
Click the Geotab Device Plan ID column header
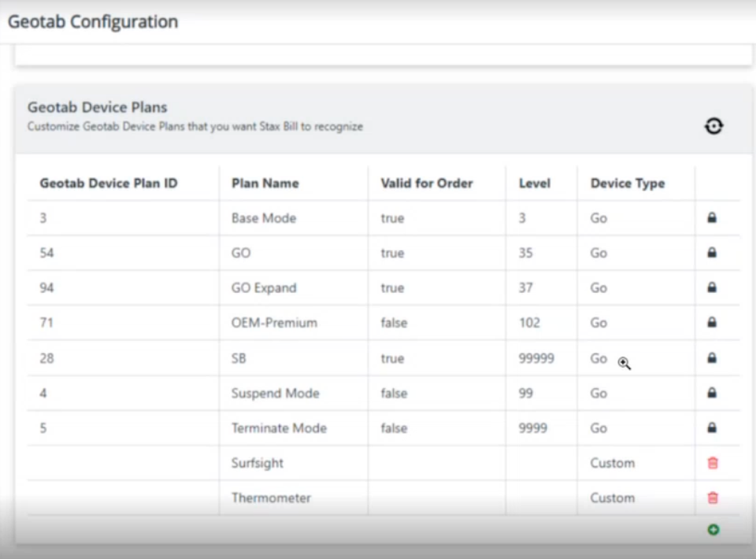108,183
